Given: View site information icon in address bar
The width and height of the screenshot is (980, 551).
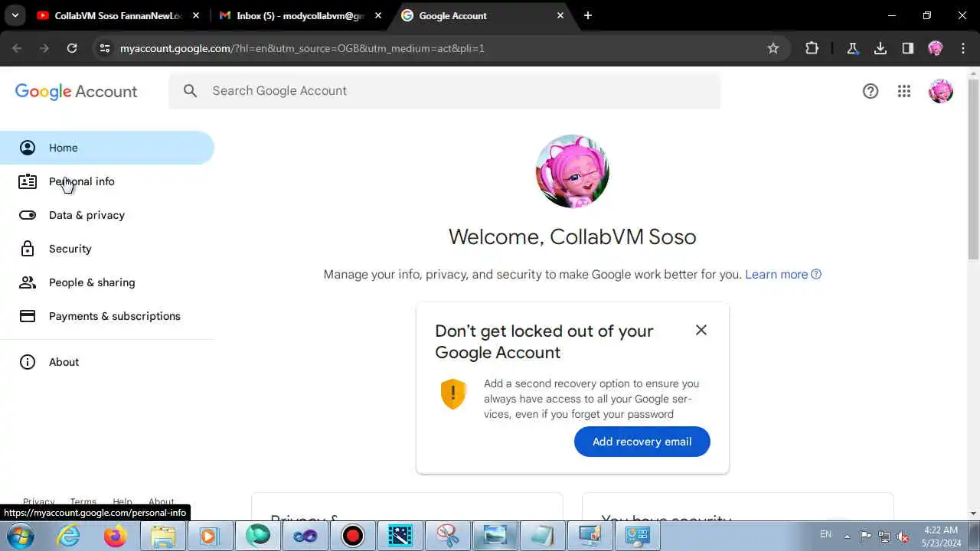Looking at the screenshot, I should (105, 48).
